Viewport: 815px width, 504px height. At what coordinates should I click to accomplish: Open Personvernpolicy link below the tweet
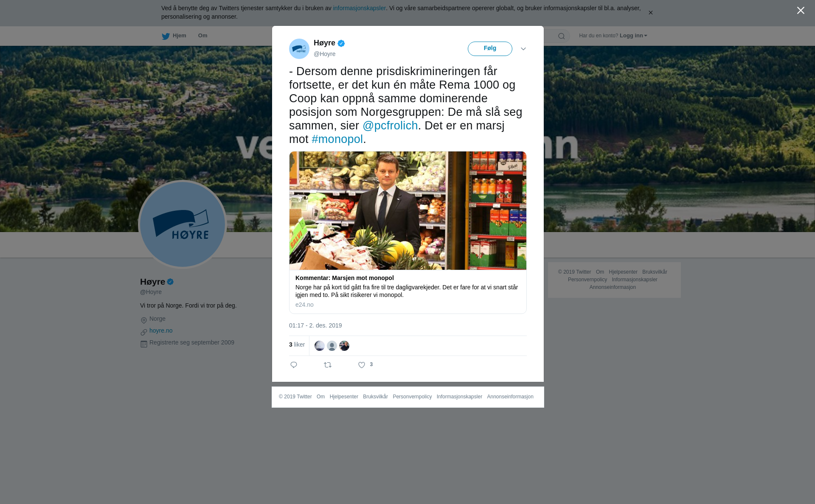coord(412,397)
